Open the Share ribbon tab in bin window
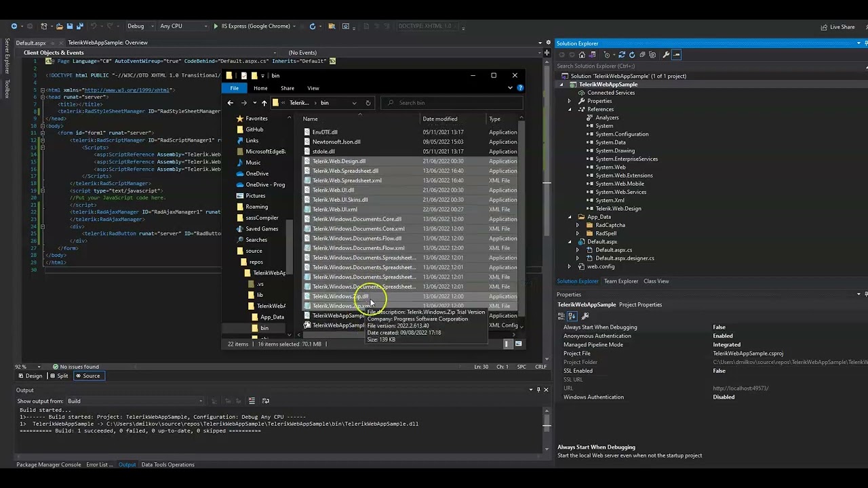Image resolution: width=868 pixels, height=488 pixels. [288, 88]
